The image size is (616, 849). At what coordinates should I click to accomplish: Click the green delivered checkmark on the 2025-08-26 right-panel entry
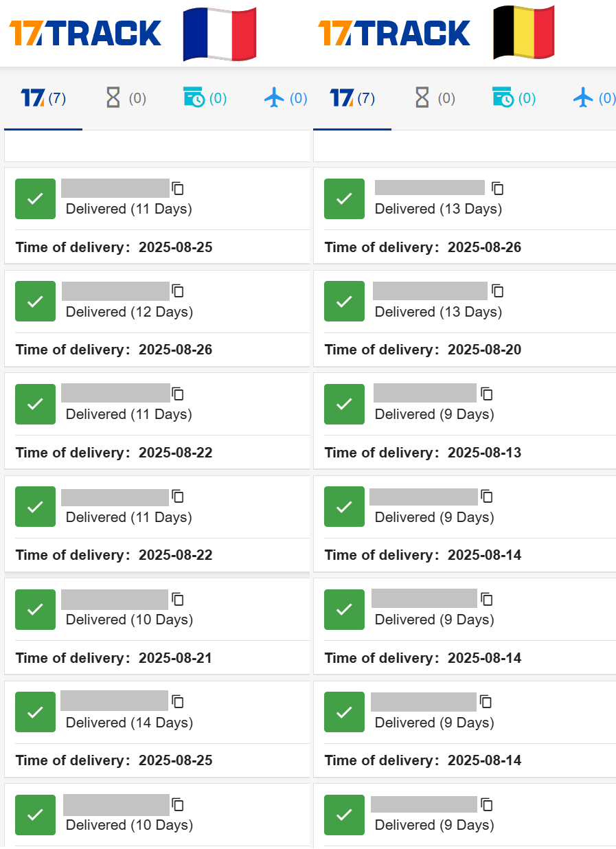point(344,199)
